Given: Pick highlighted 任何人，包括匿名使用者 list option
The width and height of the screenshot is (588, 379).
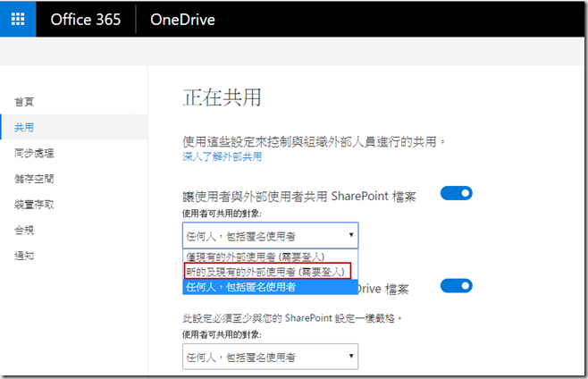Looking at the screenshot, I should click(241, 287).
